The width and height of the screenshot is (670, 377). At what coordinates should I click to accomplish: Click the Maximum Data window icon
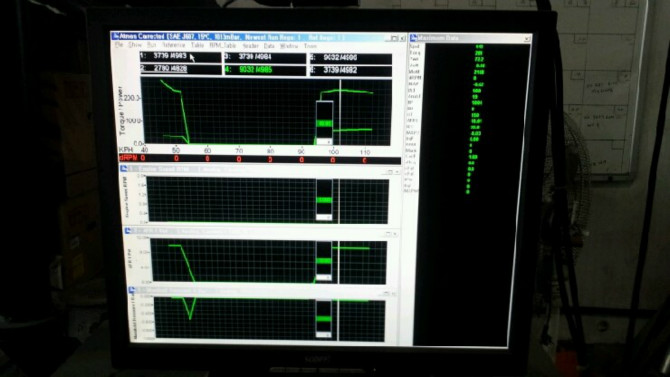click(414, 38)
